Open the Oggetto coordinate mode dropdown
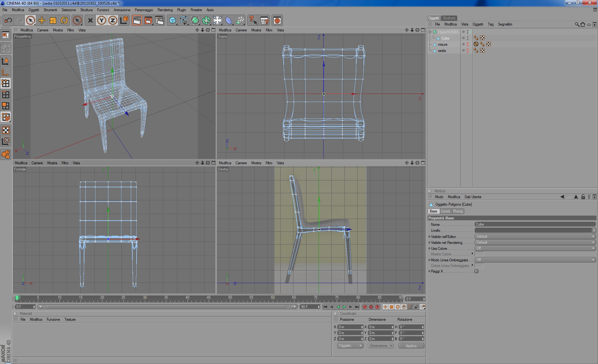The width and height of the screenshot is (598, 364). click(x=350, y=346)
